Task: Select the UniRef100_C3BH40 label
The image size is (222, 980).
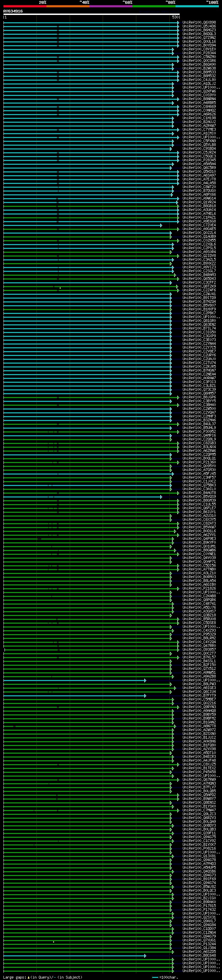Action: 199,405
